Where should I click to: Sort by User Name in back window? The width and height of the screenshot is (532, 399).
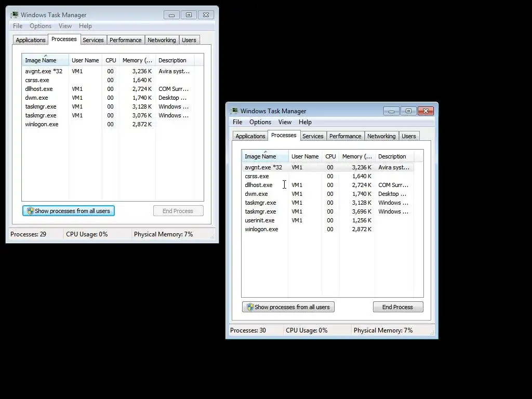[85, 60]
